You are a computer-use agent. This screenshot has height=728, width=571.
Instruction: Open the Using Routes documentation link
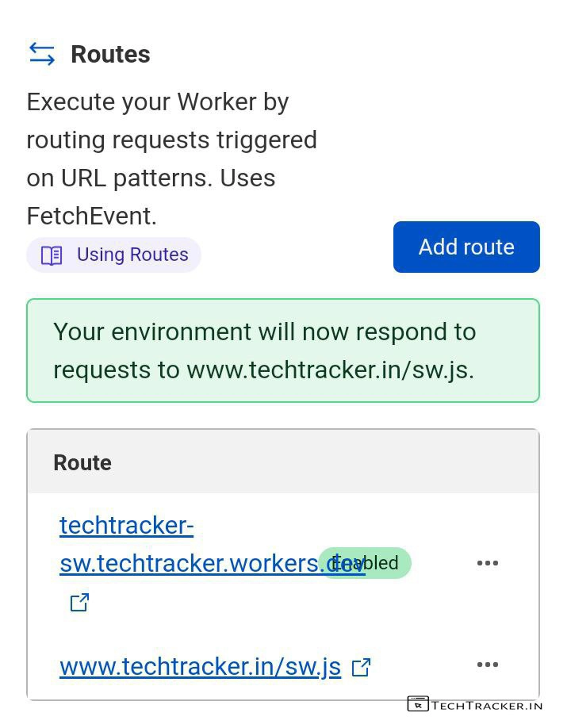point(132,255)
